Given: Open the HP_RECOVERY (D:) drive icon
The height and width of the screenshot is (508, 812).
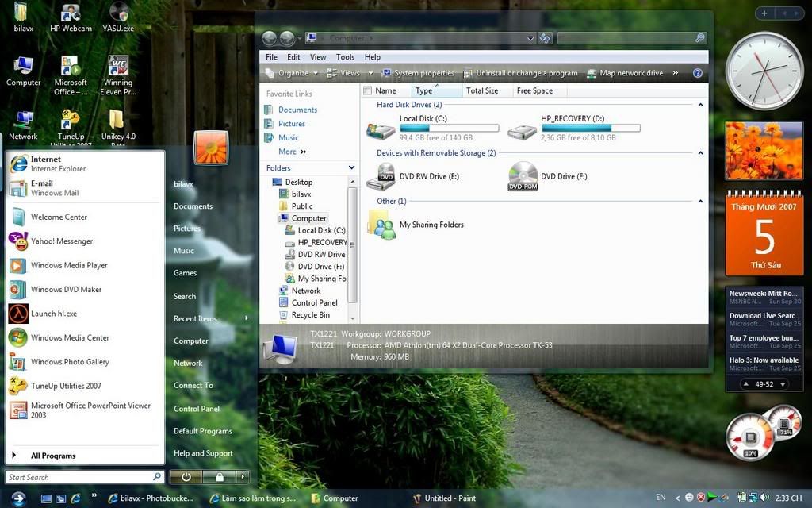Looking at the screenshot, I should click(x=522, y=129).
